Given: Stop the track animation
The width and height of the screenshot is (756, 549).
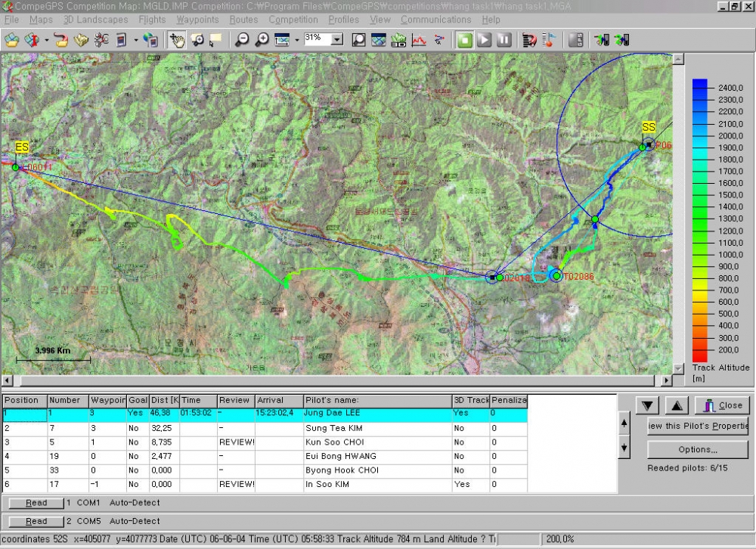Looking at the screenshot, I should tap(465, 40).
